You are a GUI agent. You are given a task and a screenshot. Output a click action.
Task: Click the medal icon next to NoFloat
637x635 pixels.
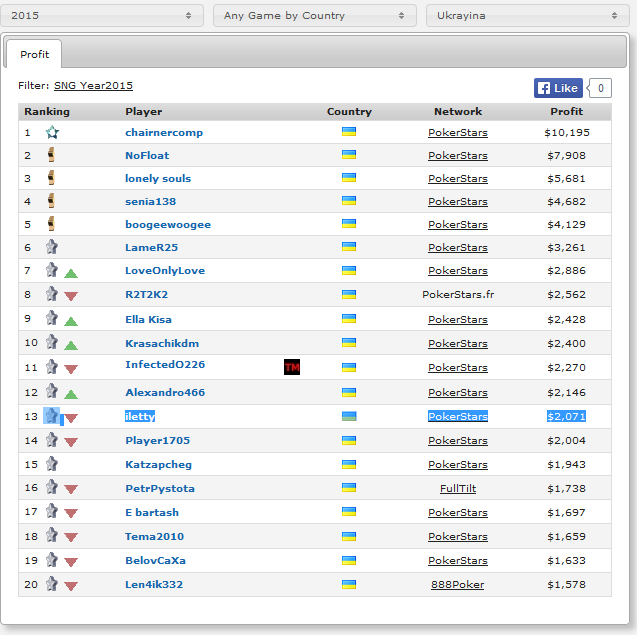tap(51, 155)
